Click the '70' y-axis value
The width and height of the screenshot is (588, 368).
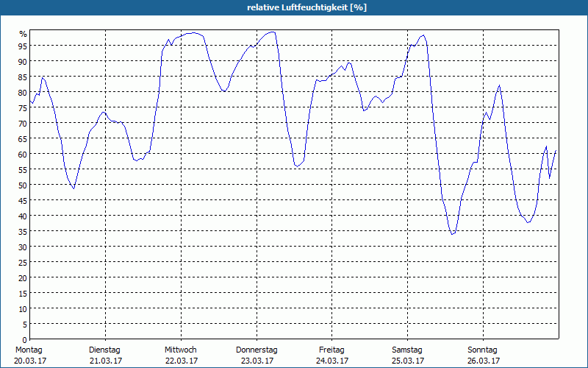23,124
